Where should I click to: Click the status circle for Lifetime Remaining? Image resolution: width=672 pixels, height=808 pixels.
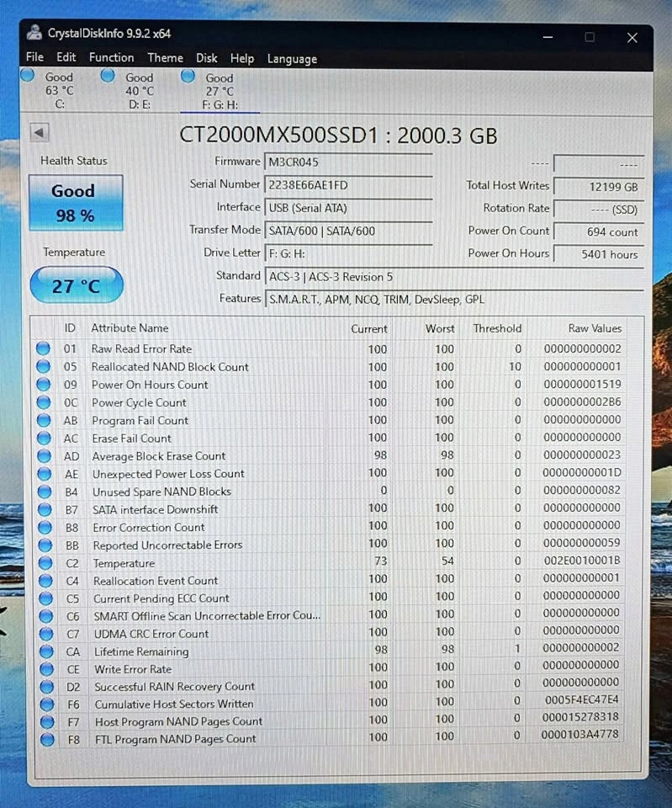[x=47, y=651]
